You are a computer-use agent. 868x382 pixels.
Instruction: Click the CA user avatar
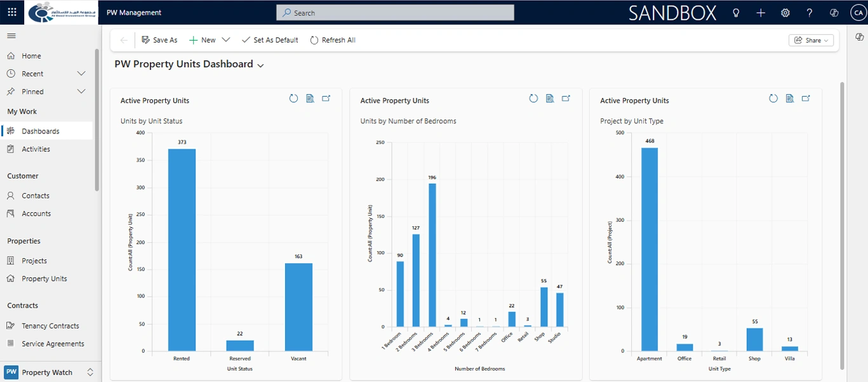point(858,12)
